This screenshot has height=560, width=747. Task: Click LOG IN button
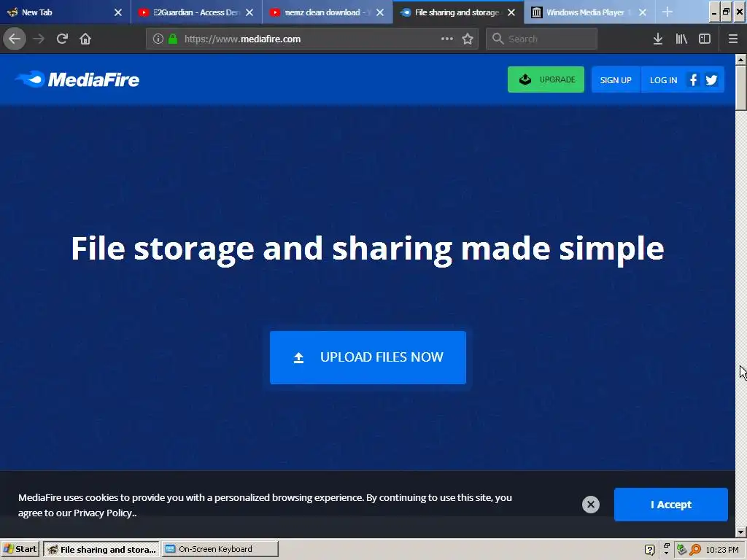663,79
